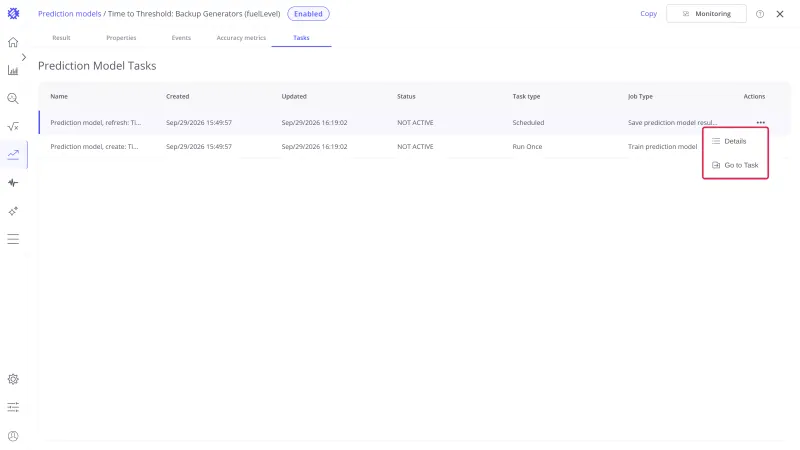Switch to the Events tab

pos(181,38)
